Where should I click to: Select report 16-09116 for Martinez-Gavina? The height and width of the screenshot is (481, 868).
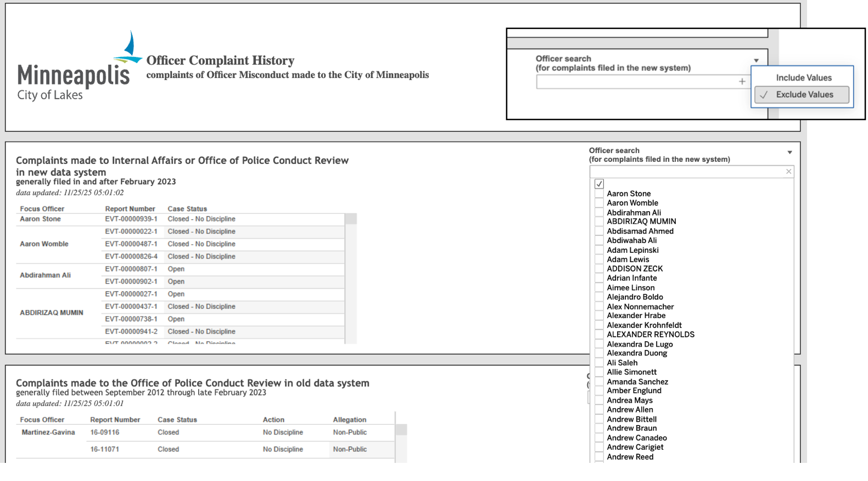[104, 432]
